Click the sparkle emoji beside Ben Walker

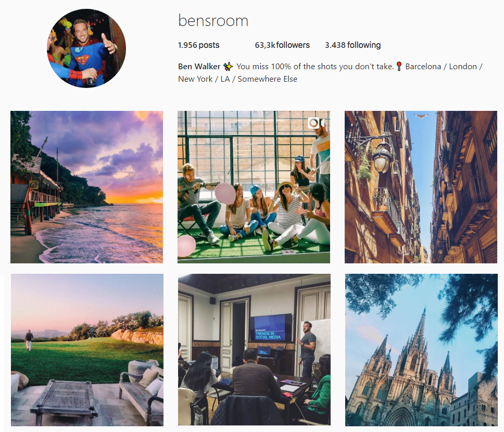point(228,67)
